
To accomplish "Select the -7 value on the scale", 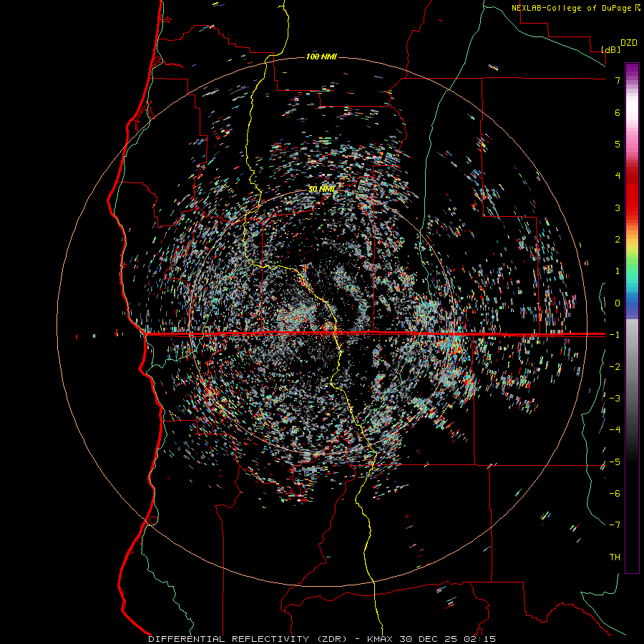I will click(x=615, y=525).
